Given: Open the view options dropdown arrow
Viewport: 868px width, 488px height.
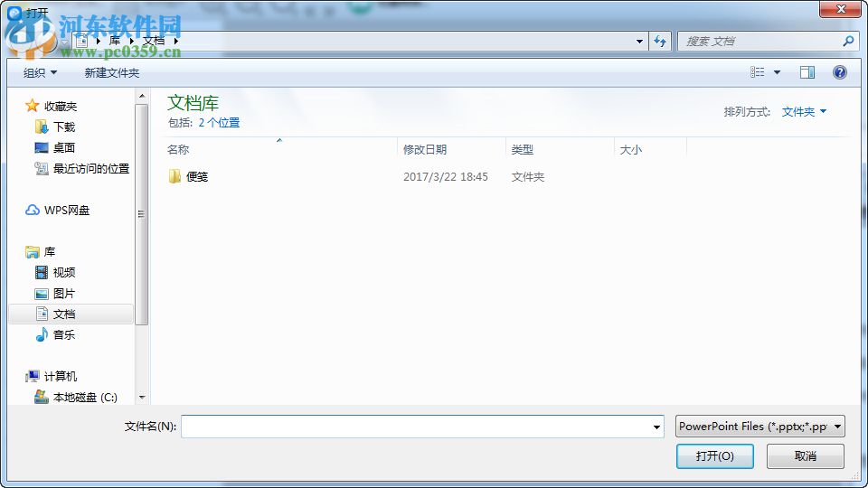Looking at the screenshot, I should click(x=777, y=72).
